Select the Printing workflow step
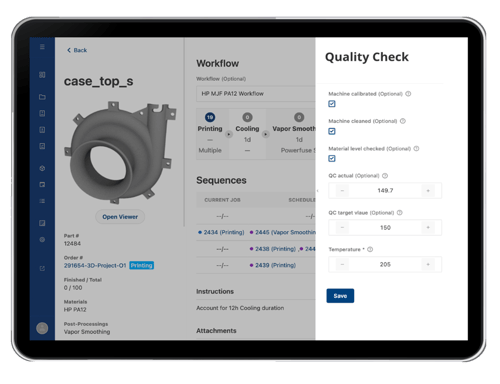This screenshot has height=384, width=500. [210, 133]
